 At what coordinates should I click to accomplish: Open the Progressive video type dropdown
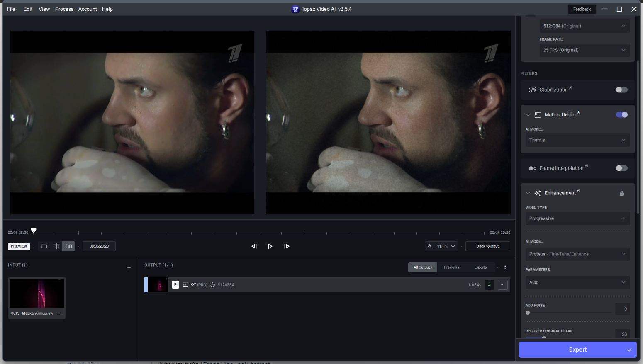(x=577, y=218)
